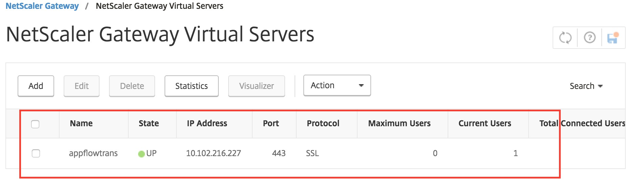The width and height of the screenshot is (644, 188).
Task: Sort by the Protocol column header
Action: (323, 124)
